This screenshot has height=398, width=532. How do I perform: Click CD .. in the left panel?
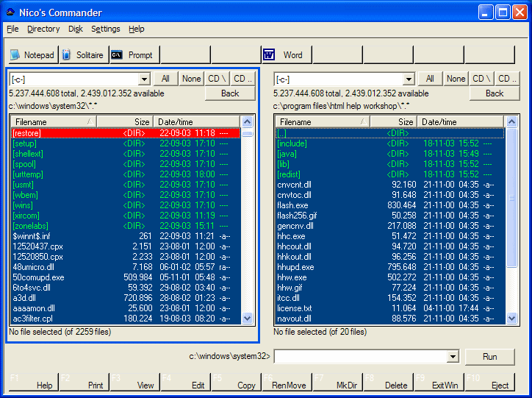coord(243,79)
